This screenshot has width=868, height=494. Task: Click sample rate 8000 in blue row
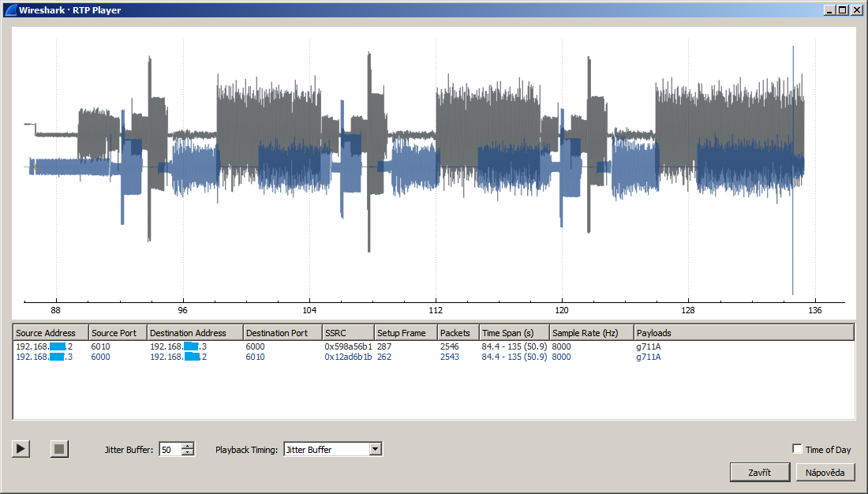pyautogui.click(x=561, y=357)
